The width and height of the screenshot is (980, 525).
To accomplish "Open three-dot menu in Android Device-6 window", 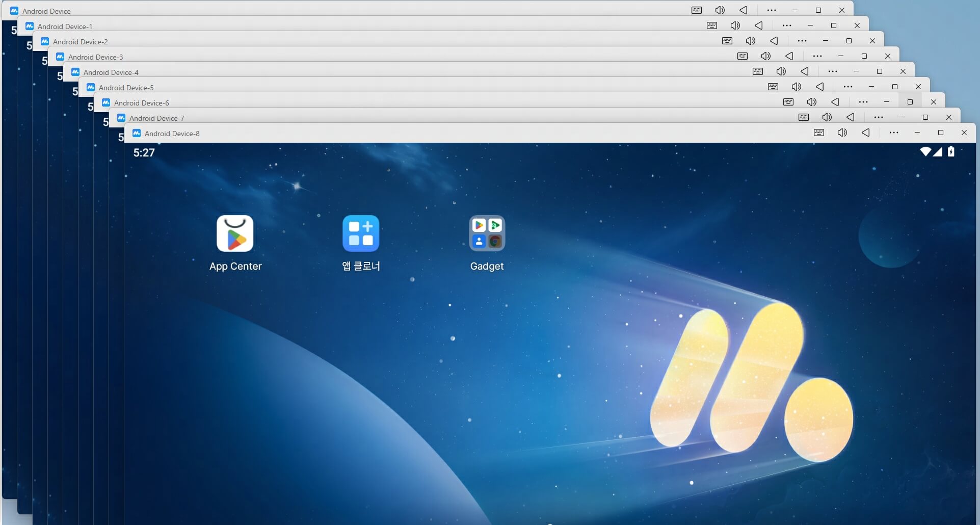I will 863,102.
